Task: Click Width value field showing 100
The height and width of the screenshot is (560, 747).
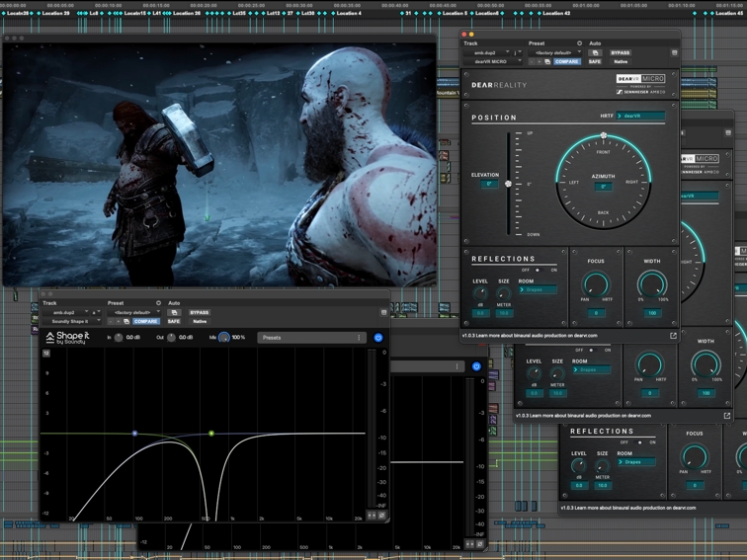Action: (x=652, y=313)
